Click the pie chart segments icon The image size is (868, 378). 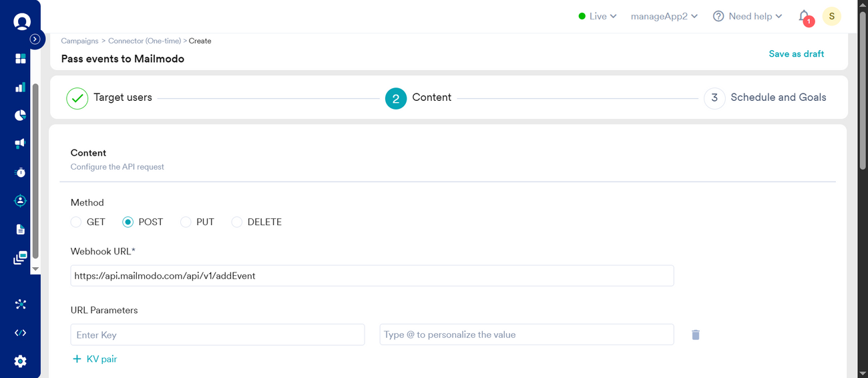coord(21,116)
